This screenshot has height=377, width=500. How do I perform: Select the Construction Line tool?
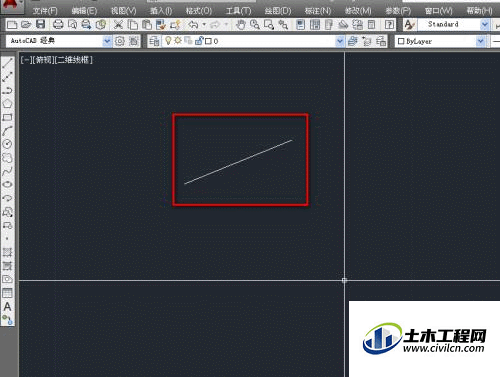pos(7,77)
